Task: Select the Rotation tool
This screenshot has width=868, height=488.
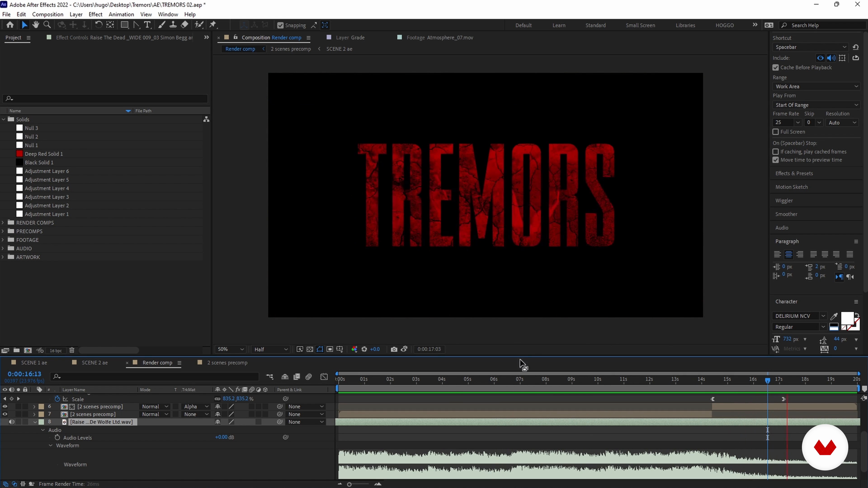Action: coord(98,25)
